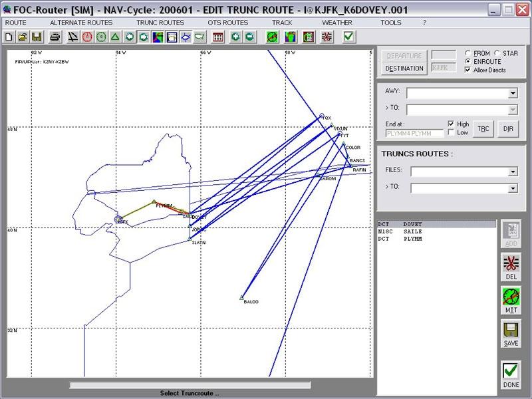The image size is (532, 399).
Task: Select the STAR radio button
Action: [x=497, y=53]
